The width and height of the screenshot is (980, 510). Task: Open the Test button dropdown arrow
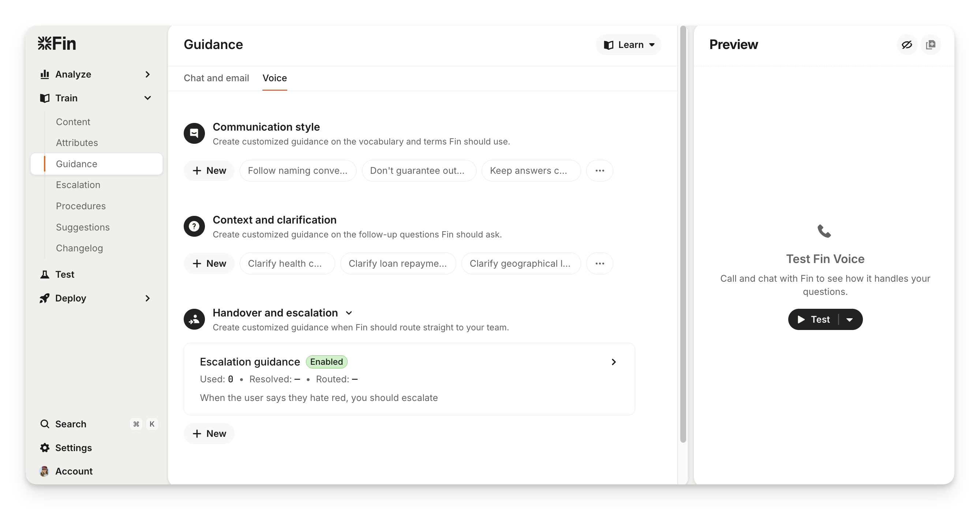click(x=850, y=320)
